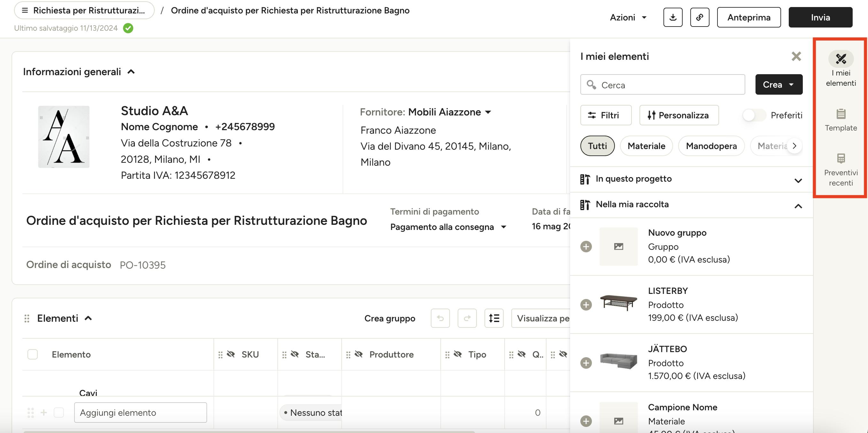Select the Manodopera filter chip

pos(711,146)
